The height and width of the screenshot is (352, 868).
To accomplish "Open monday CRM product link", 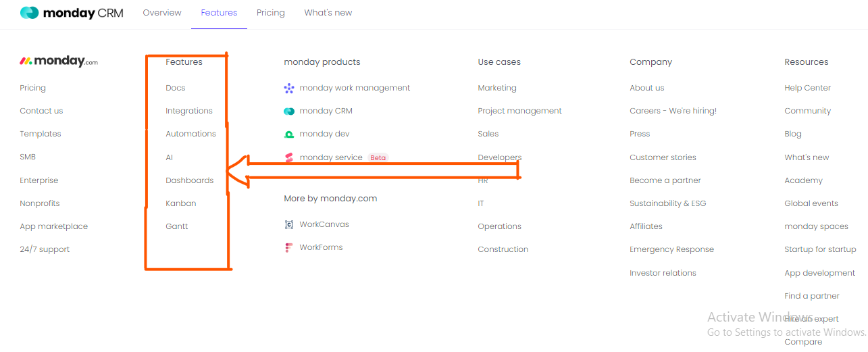I will [326, 111].
